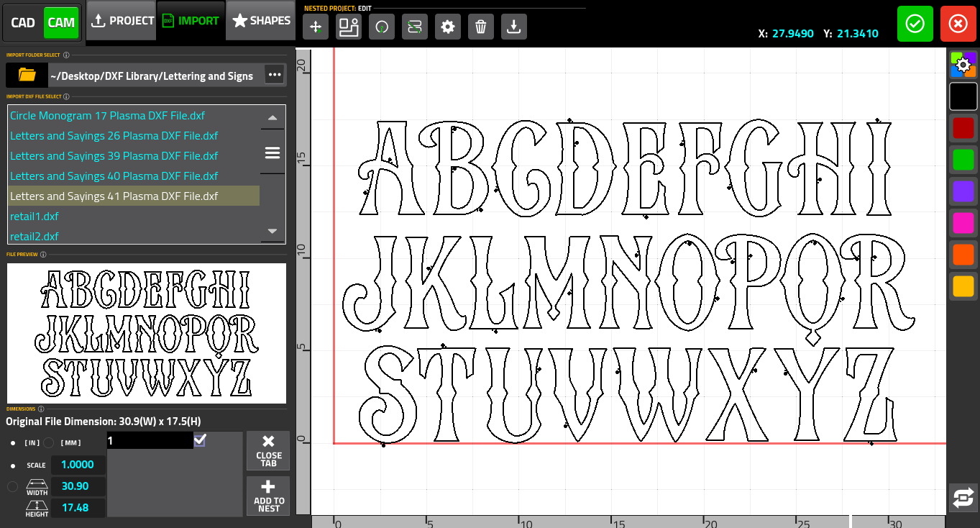Select the black color swatch
This screenshot has height=528, width=980.
[x=963, y=96]
